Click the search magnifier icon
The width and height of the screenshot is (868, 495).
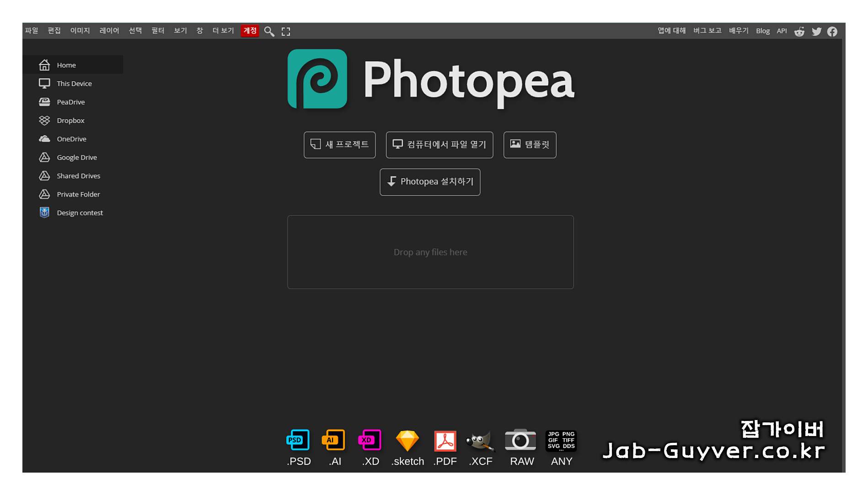click(x=269, y=31)
